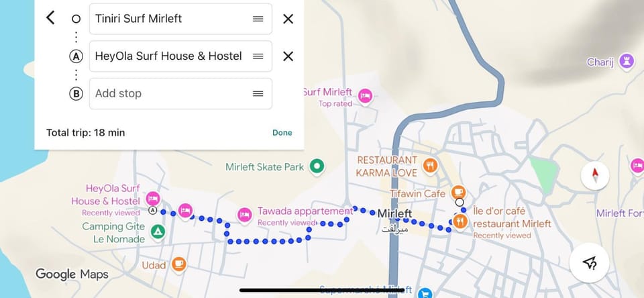Open the Tawada appartement lodging pin

pos(245,215)
